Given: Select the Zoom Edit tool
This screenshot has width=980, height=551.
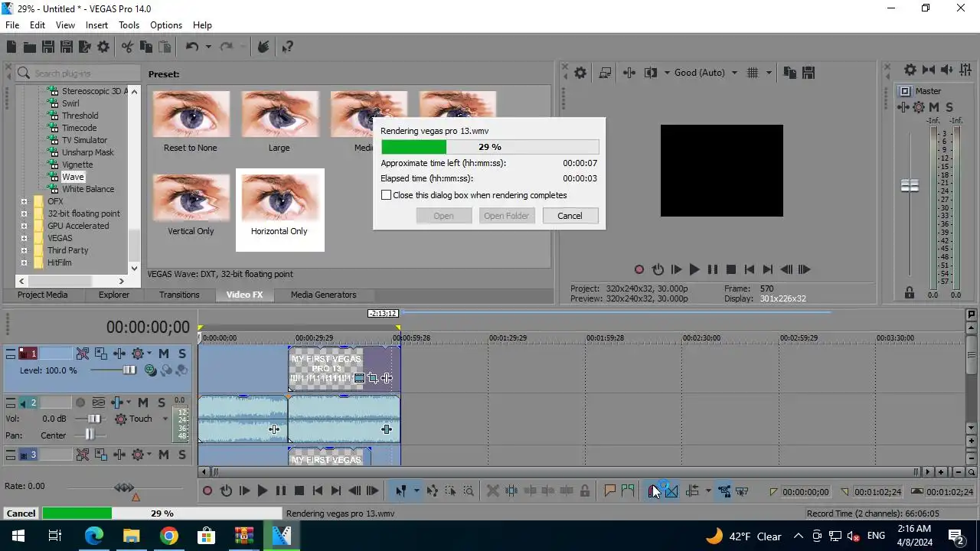Looking at the screenshot, I should 469,491.
